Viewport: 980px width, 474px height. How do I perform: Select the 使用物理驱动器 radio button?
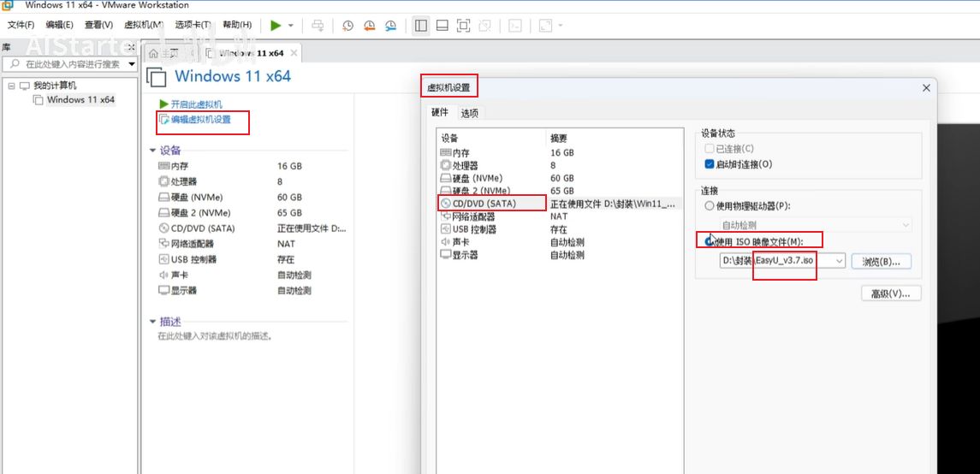709,205
